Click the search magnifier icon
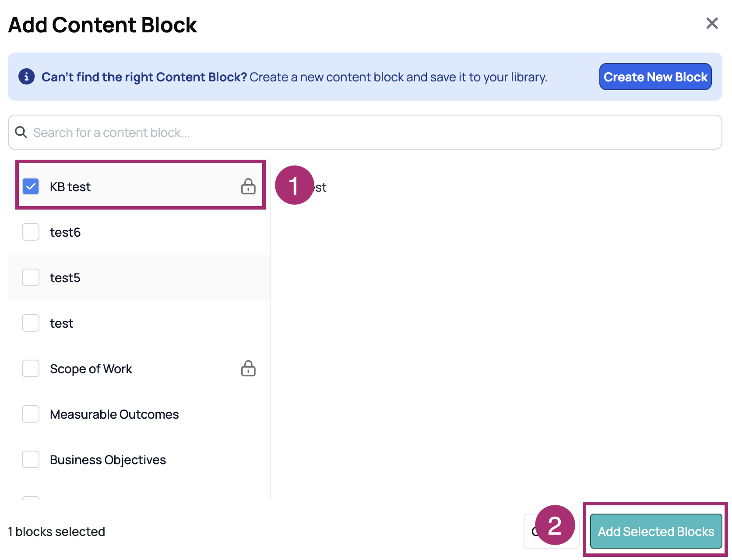Viewport: 732px width, 560px height. tap(21, 132)
